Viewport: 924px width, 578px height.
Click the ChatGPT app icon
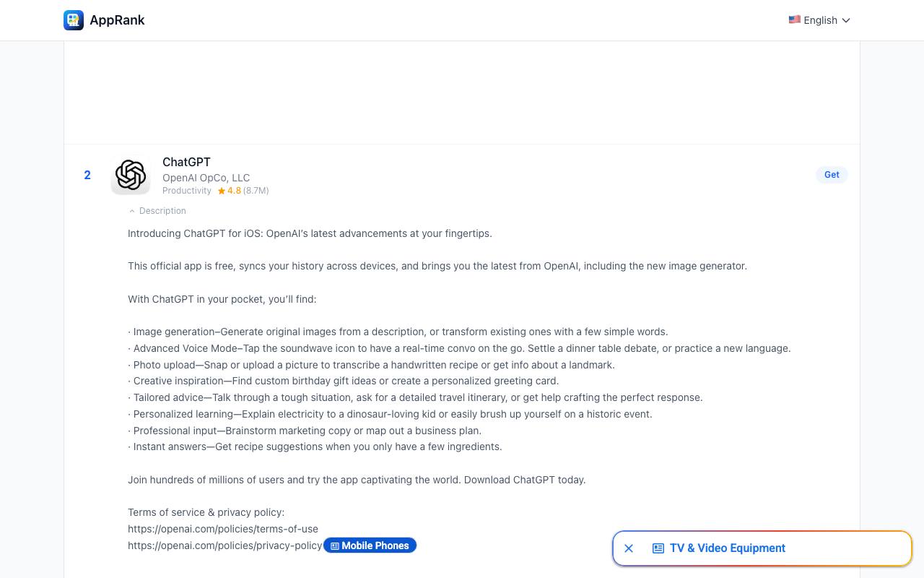(x=131, y=175)
